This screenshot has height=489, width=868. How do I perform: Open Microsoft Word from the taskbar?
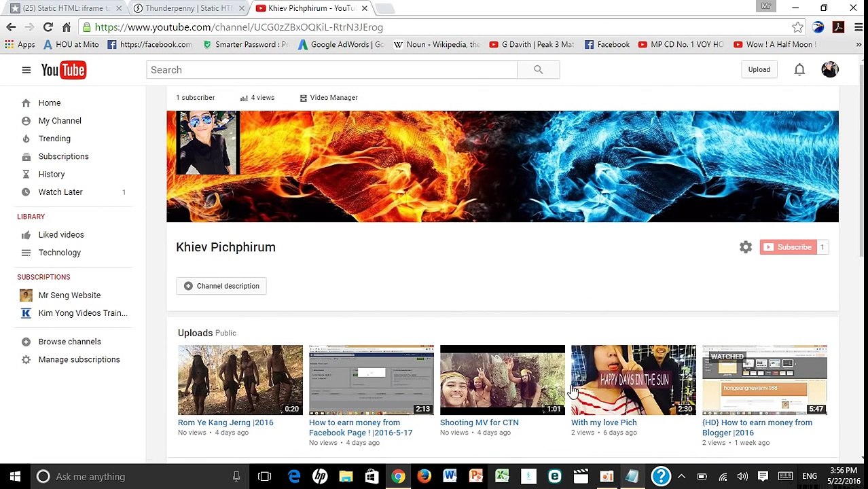click(x=450, y=477)
